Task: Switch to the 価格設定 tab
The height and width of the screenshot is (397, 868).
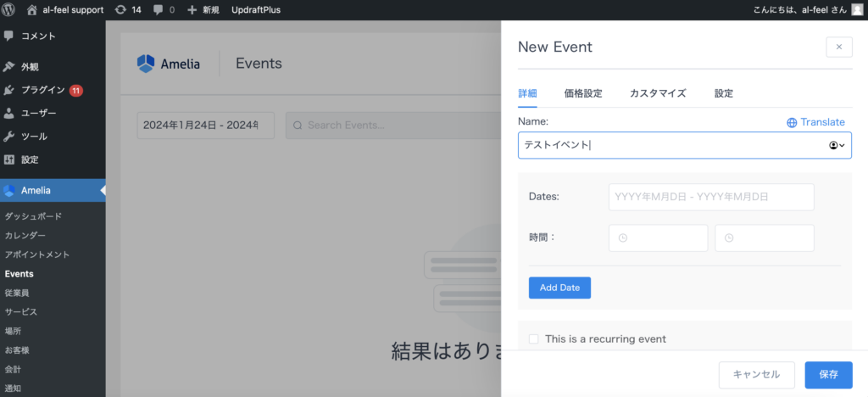Action: (583, 93)
